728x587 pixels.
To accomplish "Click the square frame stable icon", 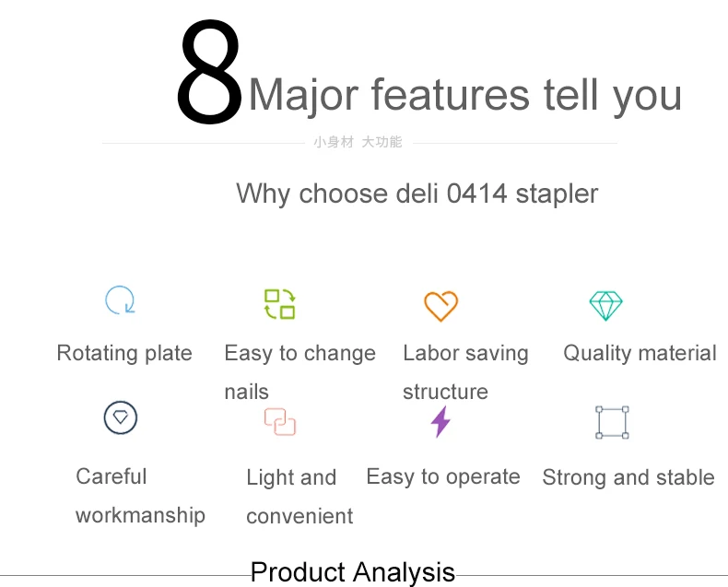I will [x=613, y=422].
